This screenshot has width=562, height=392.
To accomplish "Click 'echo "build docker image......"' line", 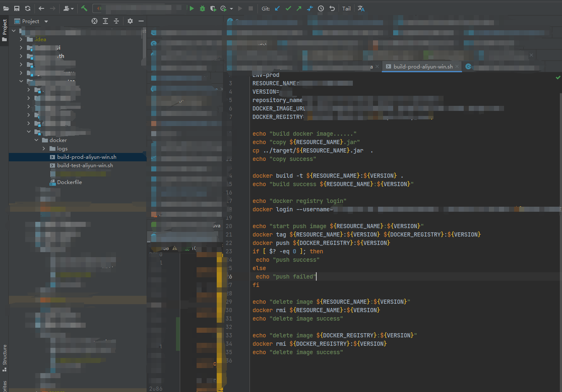I will click(304, 134).
